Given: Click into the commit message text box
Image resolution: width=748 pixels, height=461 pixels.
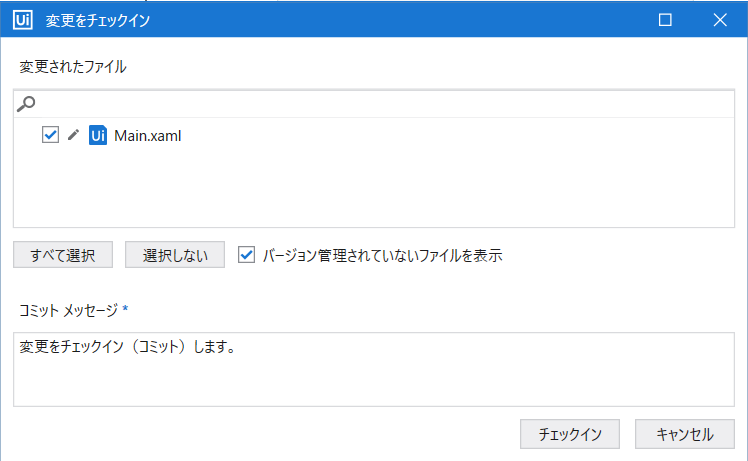Looking at the screenshot, I should point(374,369).
